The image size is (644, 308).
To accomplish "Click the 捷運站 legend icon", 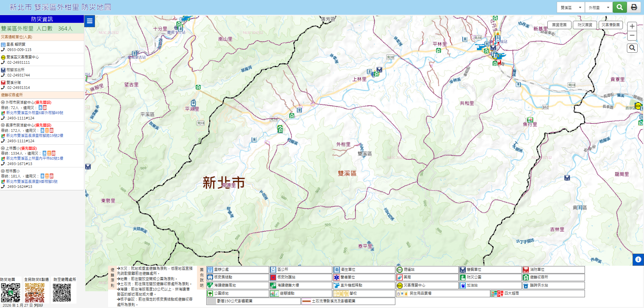I will tap(400, 269).
